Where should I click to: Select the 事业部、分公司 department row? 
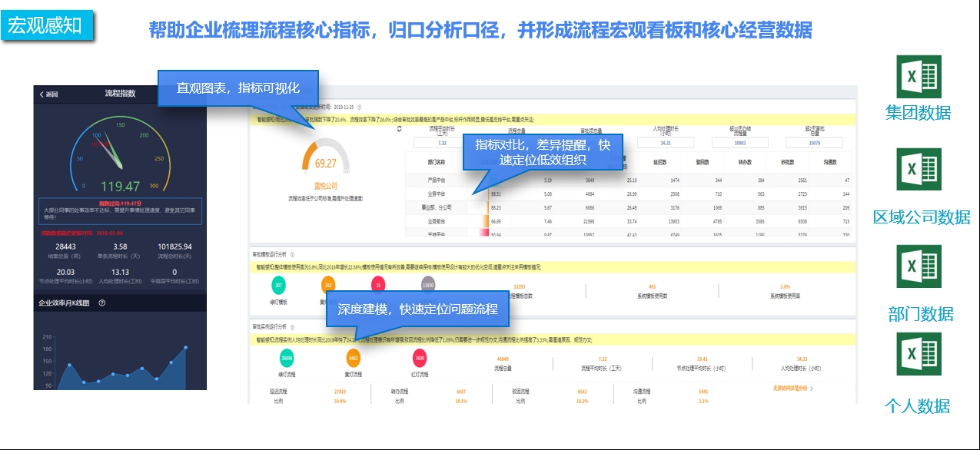tap(630, 207)
